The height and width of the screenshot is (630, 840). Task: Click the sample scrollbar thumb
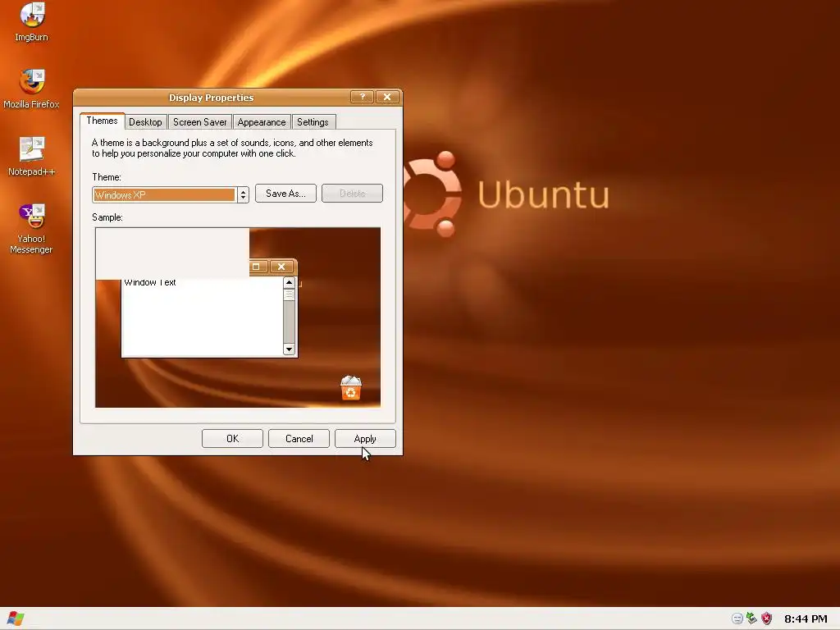290,294
